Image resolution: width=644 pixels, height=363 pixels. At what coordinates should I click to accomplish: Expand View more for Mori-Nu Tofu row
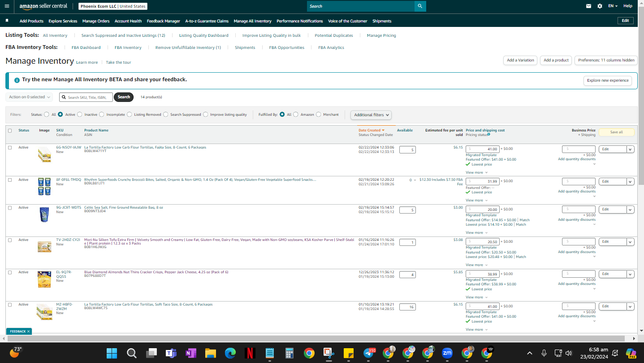pyautogui.click(x=476, y=265)
